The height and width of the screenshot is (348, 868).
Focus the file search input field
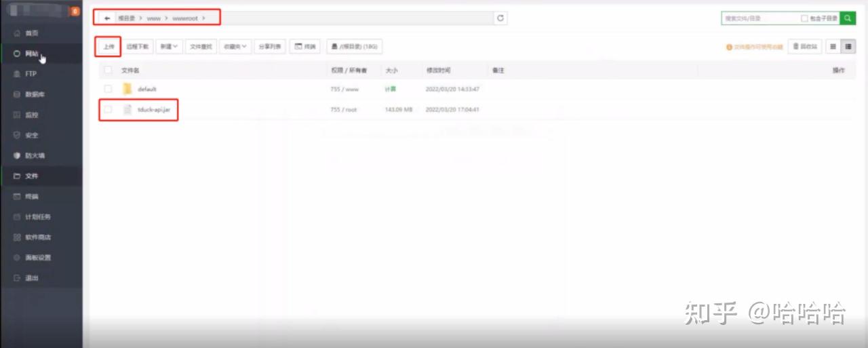761,18
